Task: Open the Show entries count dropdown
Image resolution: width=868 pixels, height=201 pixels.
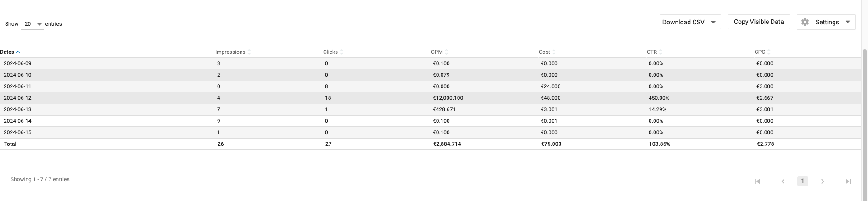Action: coord(32,24)
